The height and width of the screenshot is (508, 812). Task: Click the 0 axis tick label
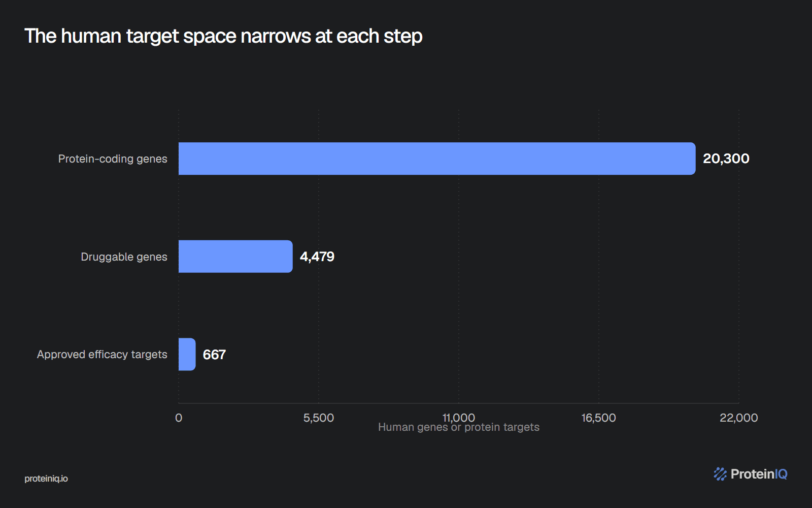(179, 418)
